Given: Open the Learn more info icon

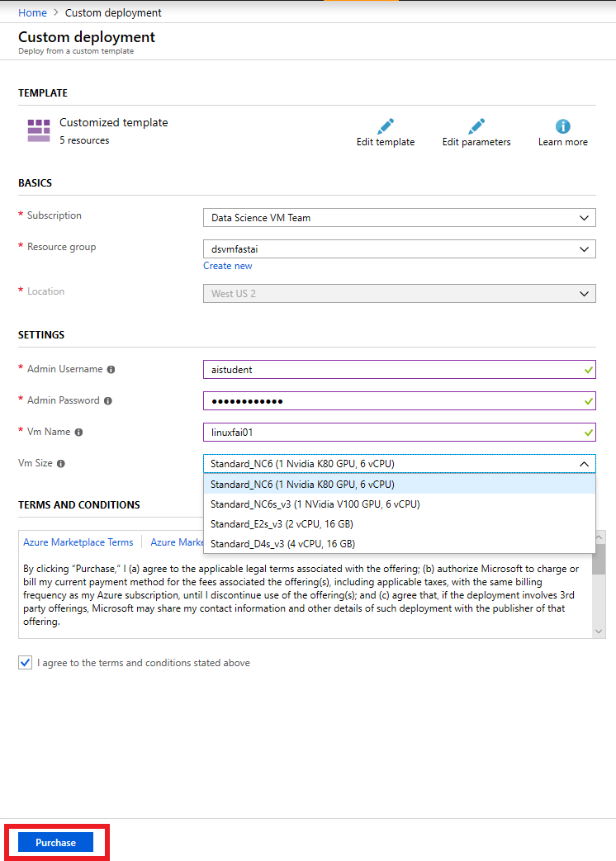Looking at the screenshot, I should [563, 126].
